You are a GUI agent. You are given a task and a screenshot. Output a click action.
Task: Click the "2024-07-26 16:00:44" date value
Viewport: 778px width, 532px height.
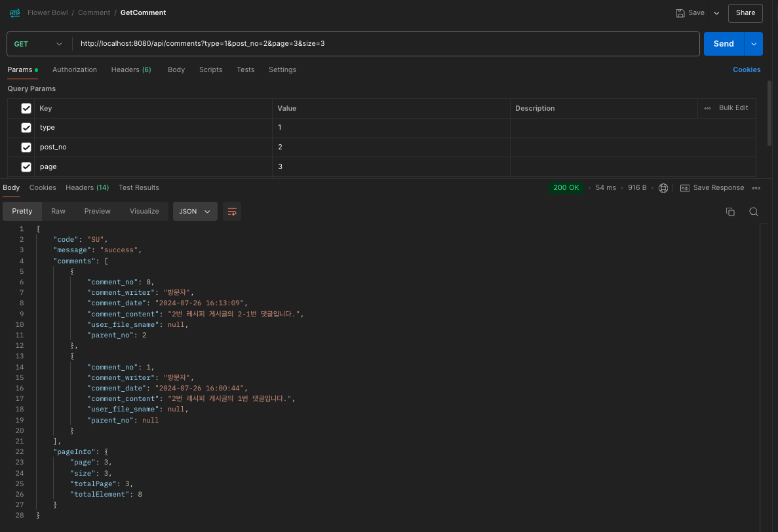click(199, 389)
